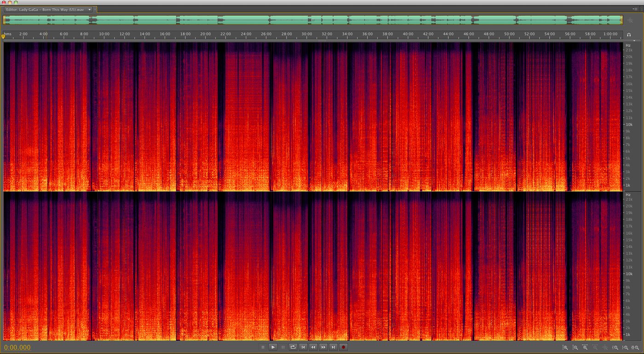The width and height of the screenshot is (644, 354).
Task: Click the 0:00.000 timecode display
Action: tap(17, 348)
